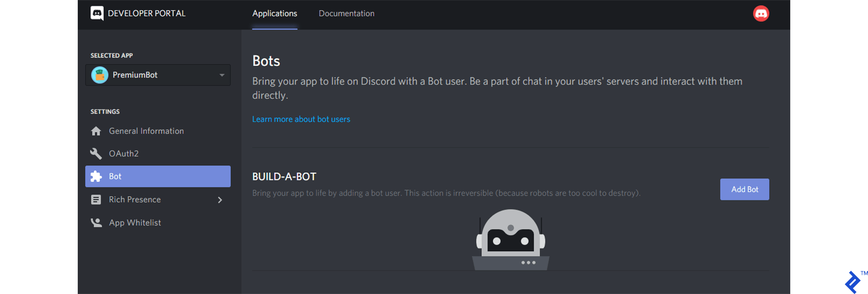868x294 pixels.
Task: Open the Documentation tab
Action: pos(347,14)
